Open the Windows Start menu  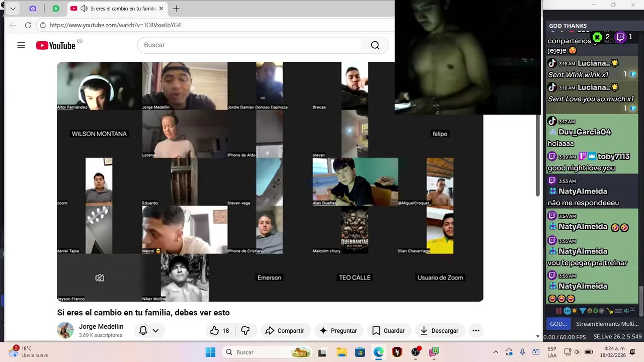tap(210, 352)
